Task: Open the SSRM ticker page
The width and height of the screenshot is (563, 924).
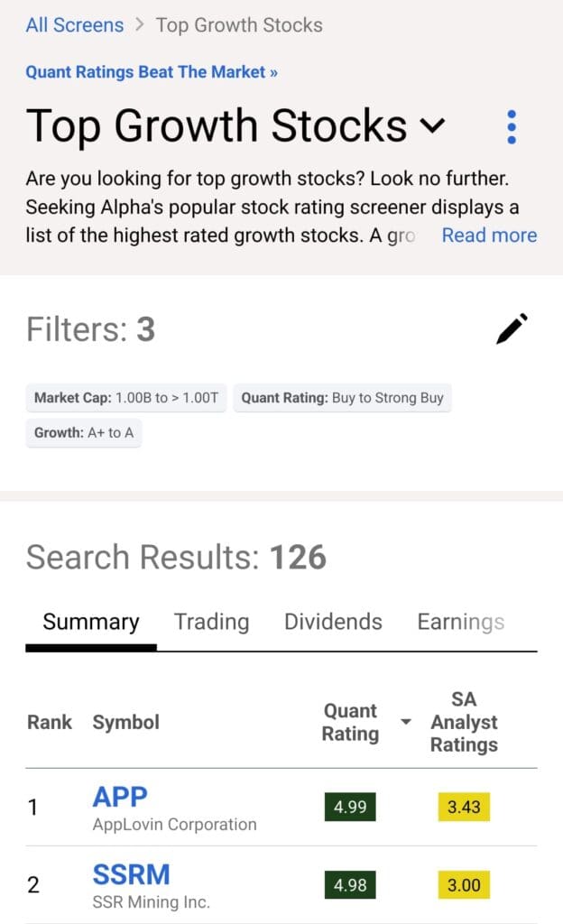Action: pos(132,874)
